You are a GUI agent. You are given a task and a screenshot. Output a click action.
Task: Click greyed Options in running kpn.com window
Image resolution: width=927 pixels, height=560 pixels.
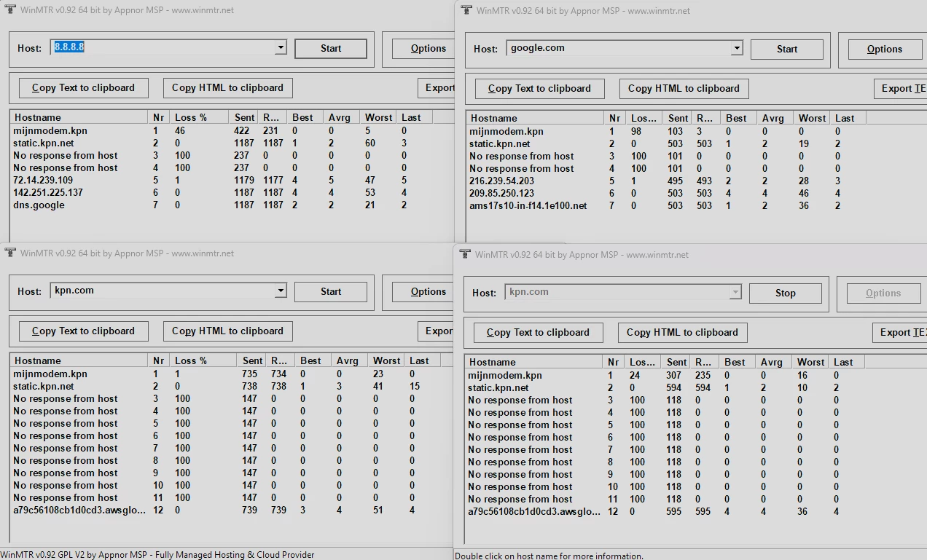click(883, 293)
